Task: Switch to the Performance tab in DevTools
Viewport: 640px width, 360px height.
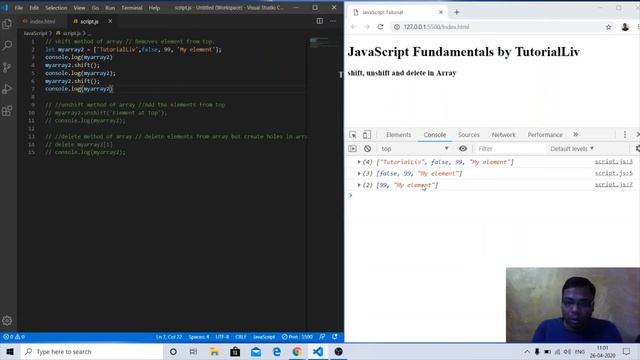Action: click(x=545, y=135)
